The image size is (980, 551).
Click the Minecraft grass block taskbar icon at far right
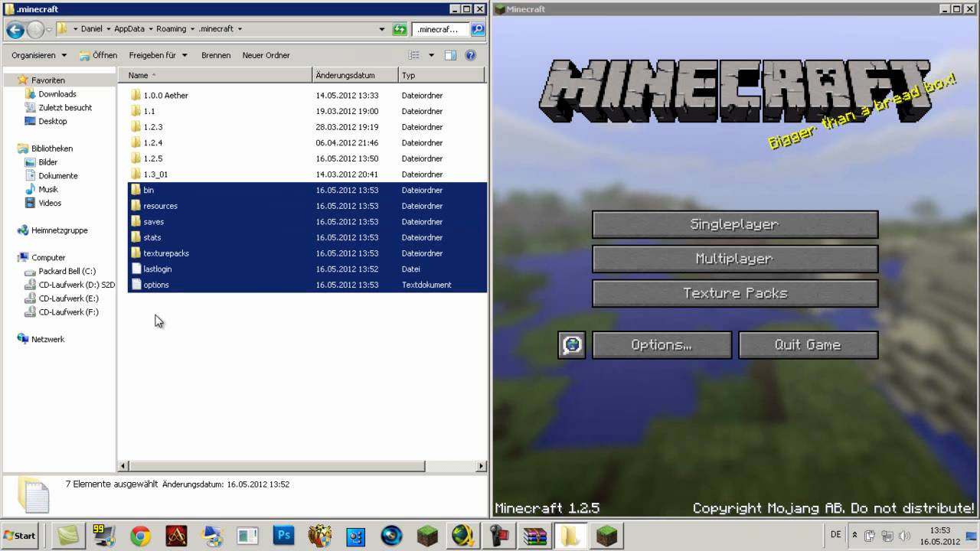click(x=607, y=536)
